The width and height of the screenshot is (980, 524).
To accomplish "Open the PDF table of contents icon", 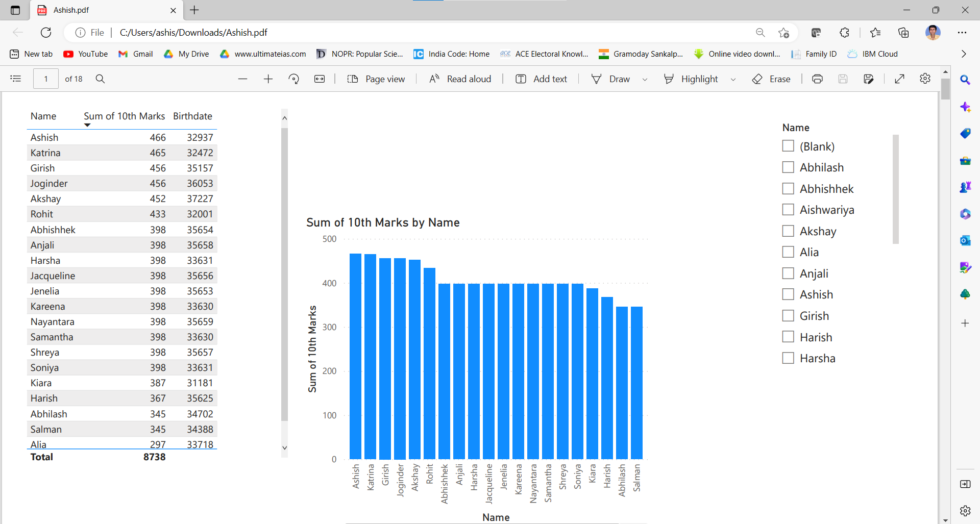I will [x=16, y=79].
